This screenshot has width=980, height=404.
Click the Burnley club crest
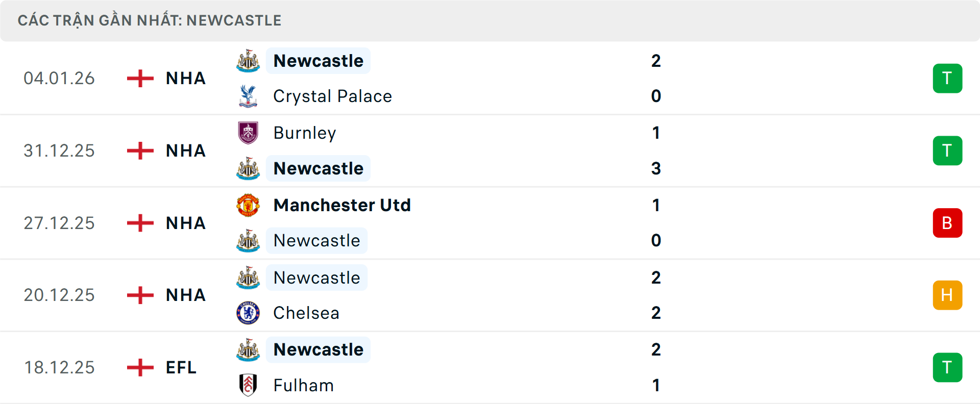[x=248, y=133]
